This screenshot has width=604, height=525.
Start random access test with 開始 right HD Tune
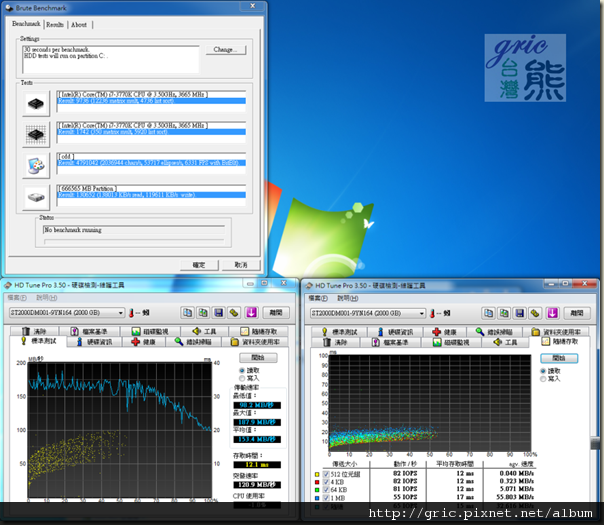[x=559, y=359]
